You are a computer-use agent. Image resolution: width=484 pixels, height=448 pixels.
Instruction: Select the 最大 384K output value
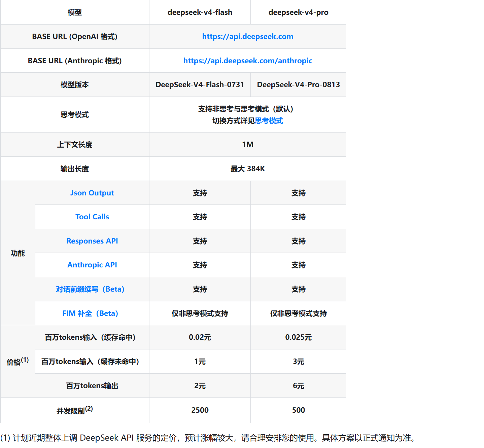click(x=248, y=169)
